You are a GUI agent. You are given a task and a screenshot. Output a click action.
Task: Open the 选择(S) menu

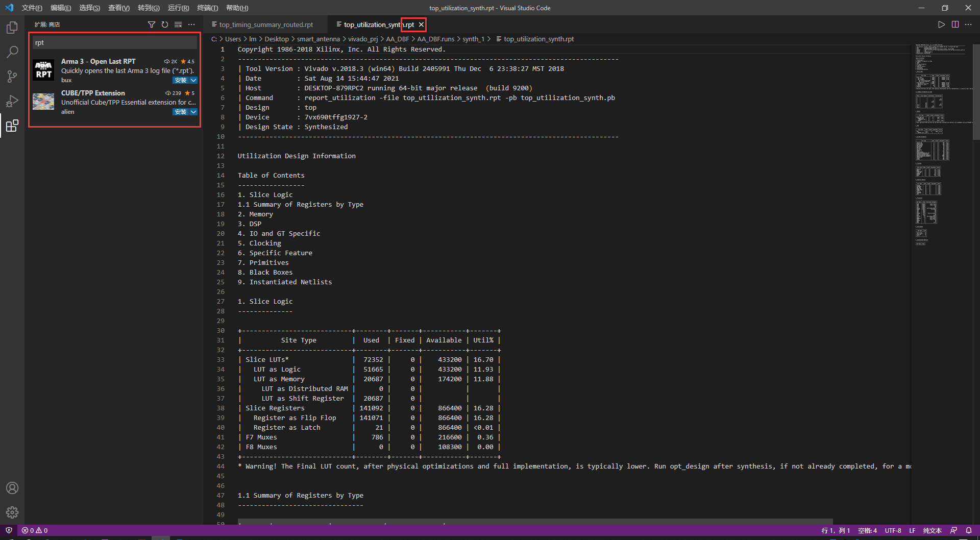(90, 8)
